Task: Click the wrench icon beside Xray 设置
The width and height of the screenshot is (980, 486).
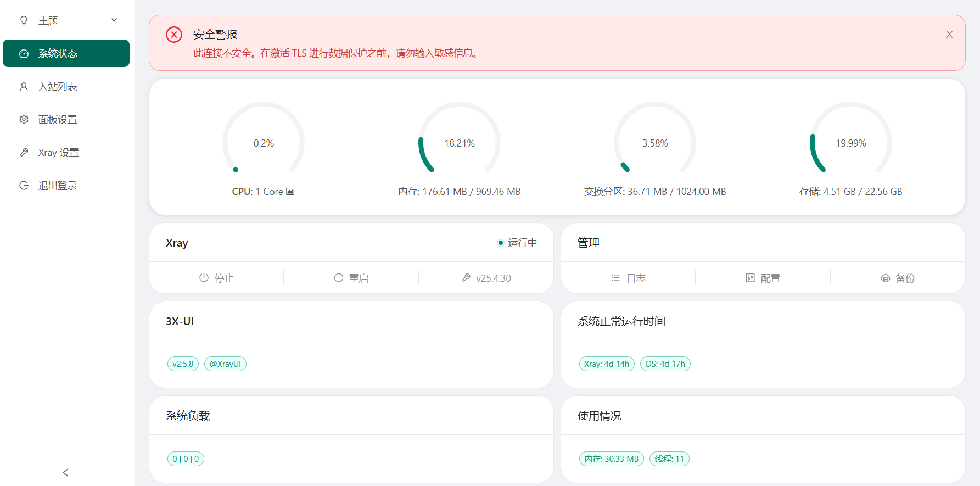Action: [x=24, y=152]
